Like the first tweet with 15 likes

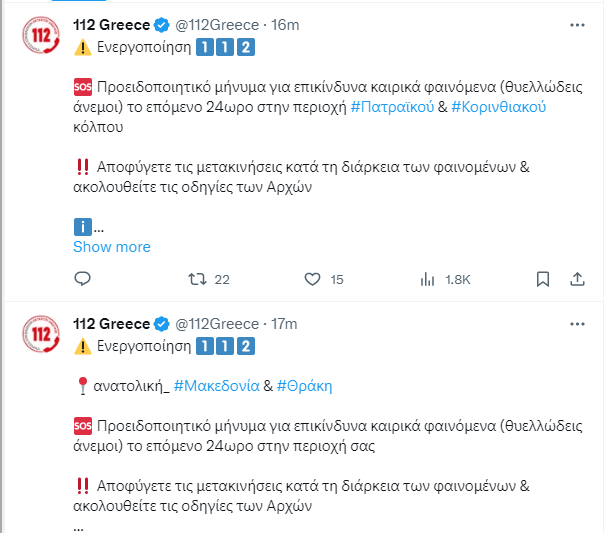point(312,279)
